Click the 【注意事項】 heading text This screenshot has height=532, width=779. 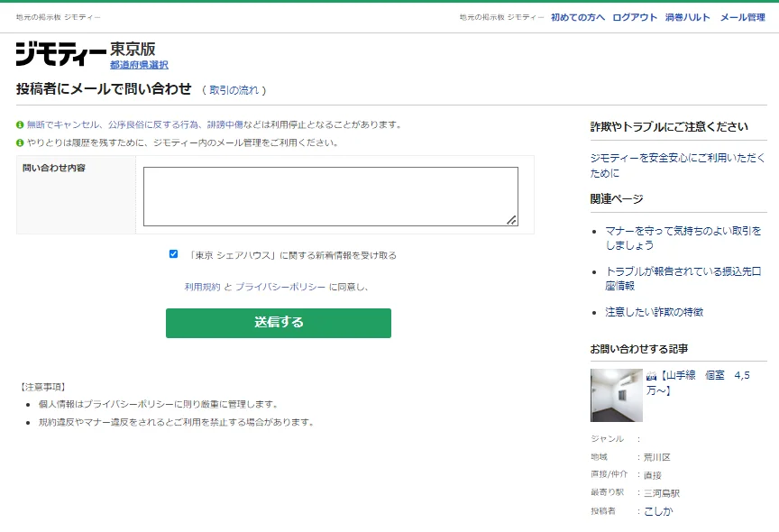pos(42,387)
